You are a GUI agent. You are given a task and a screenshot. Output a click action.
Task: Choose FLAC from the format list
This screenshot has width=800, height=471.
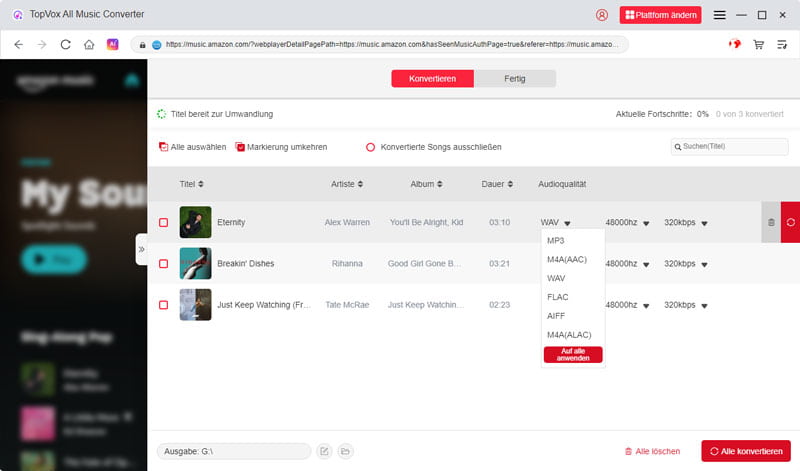(558, 297)
